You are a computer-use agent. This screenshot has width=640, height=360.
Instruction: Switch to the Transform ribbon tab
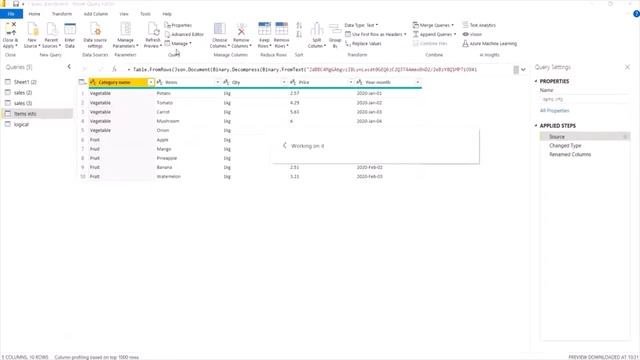(x=62, y=14)
